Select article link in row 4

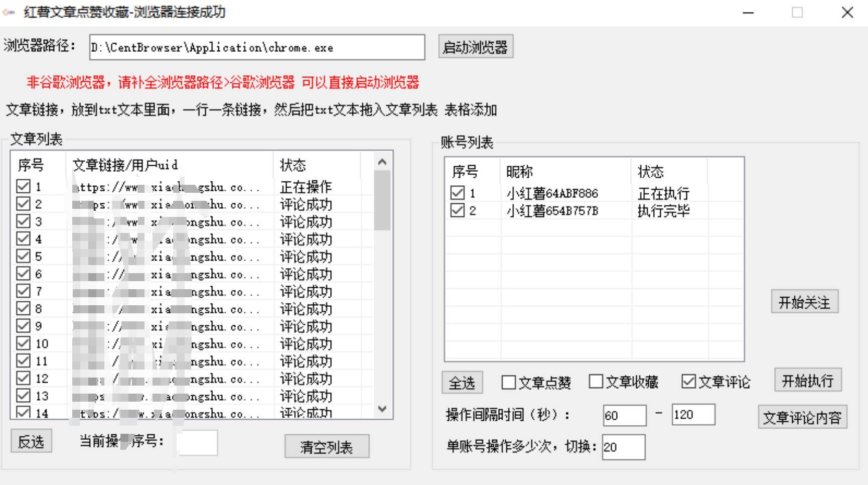pyautogui.click(x=166, y=239)
